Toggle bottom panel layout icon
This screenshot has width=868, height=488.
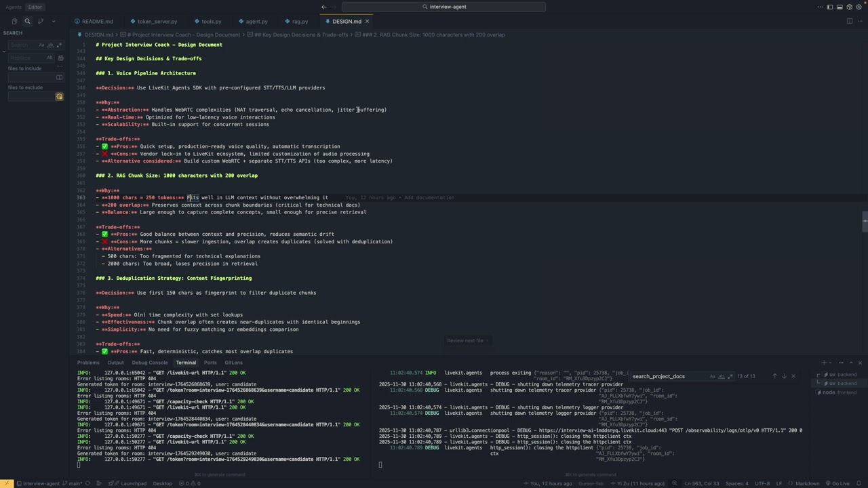pos(840,7)
